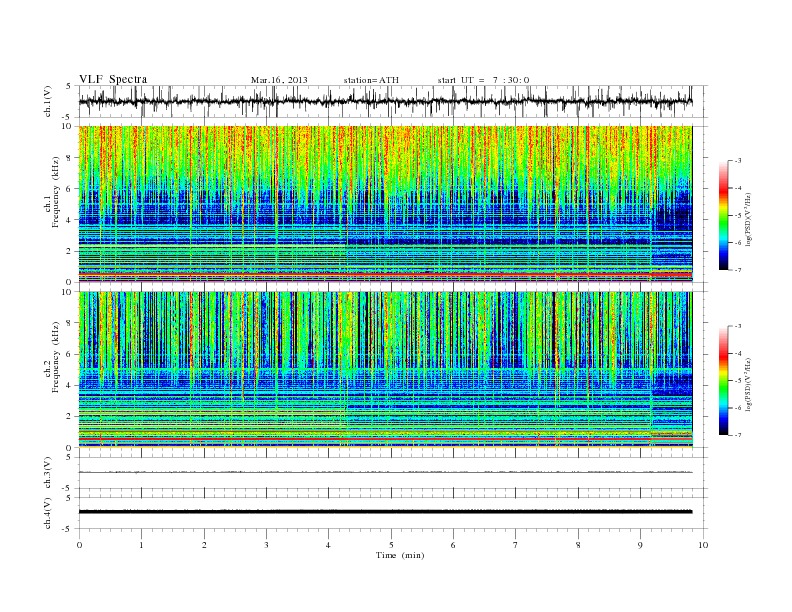Click the "VLF Spectra" title text
Image resolution: width=792 pixels, height=612 pixels.
click(x=113, y=79)
